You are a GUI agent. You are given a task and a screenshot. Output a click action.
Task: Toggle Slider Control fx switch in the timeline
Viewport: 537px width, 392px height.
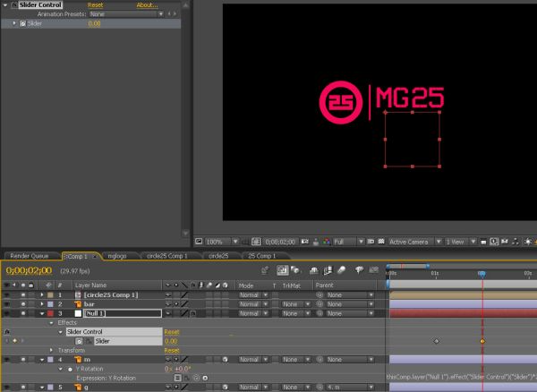click(7, 332)
